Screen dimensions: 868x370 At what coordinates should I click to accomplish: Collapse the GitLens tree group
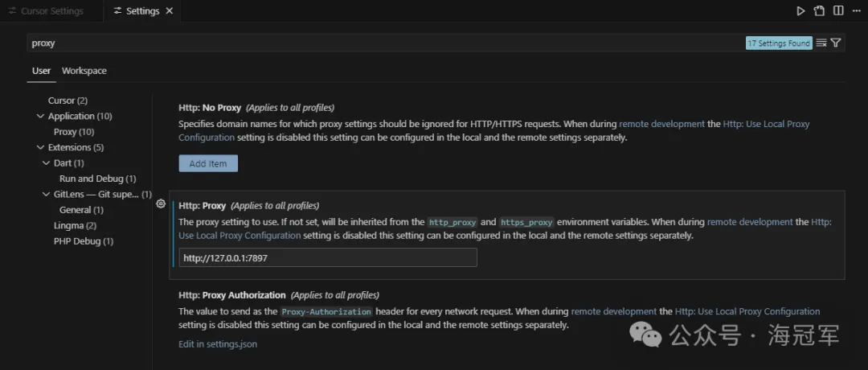[x=47, y=195]
